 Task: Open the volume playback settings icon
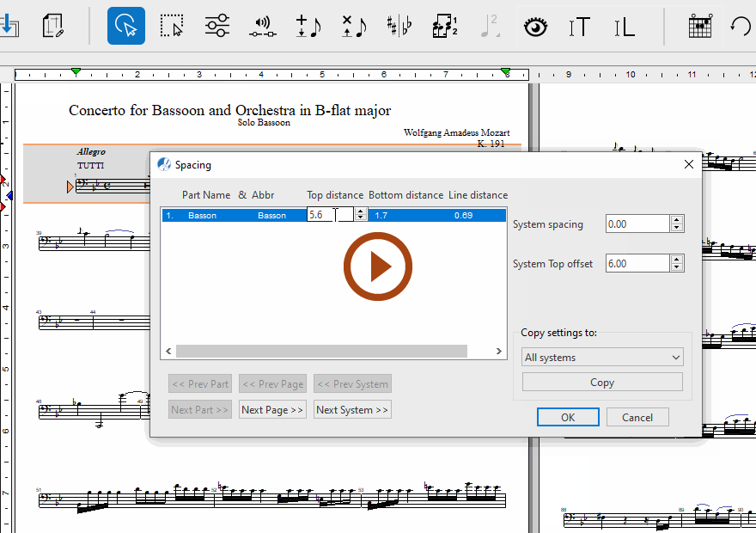pos(263,27)
